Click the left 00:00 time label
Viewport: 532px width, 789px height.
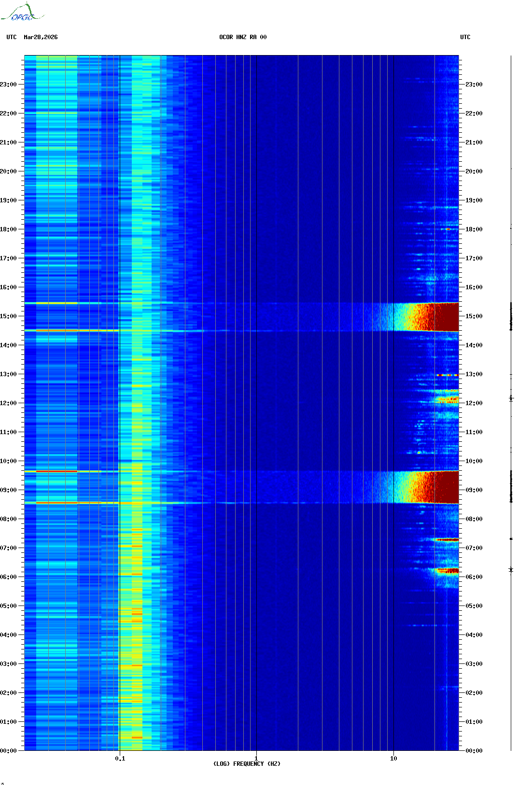(x=8, y=751)
